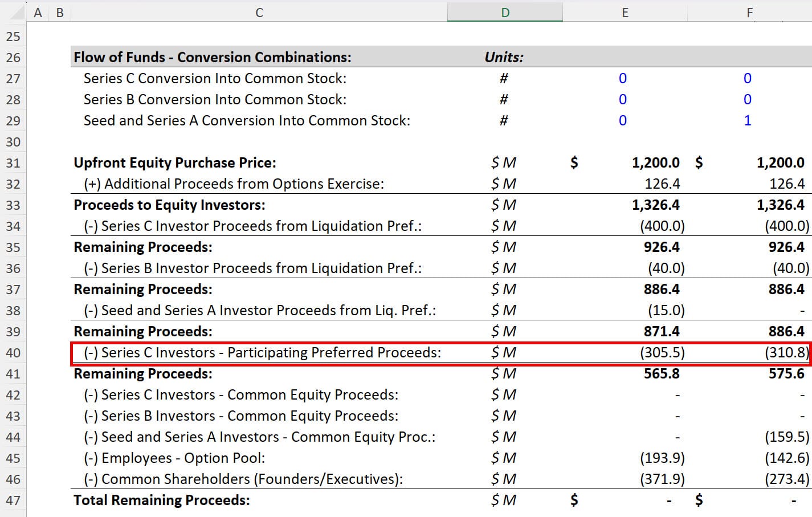Select column header D
Screen dimensions: 812x517
point(505,12)
